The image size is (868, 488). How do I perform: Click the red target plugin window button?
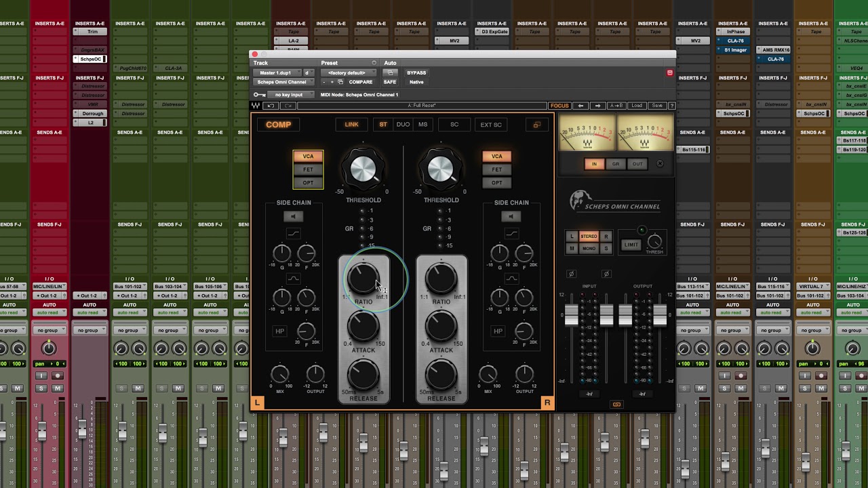tap(669, 73)
